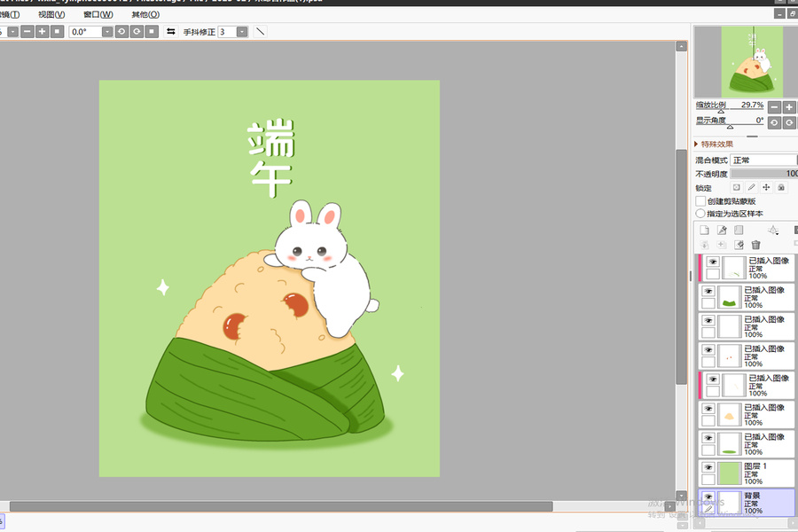
Task: Toggle eye of orange rice shape layer
Action: (x=708, y=408)
